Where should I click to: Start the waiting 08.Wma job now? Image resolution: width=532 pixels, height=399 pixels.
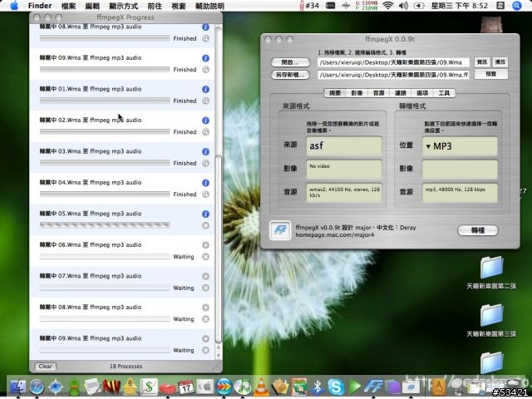(205, 308)
